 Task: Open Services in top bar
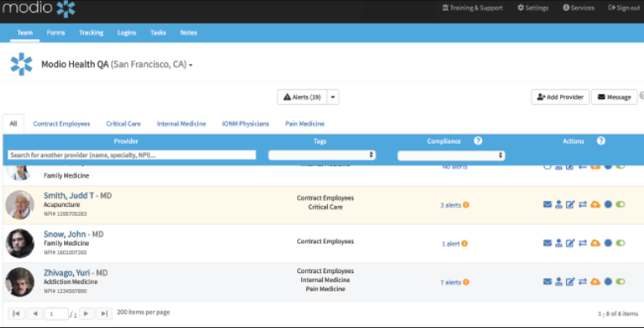[x=578, y=7]
